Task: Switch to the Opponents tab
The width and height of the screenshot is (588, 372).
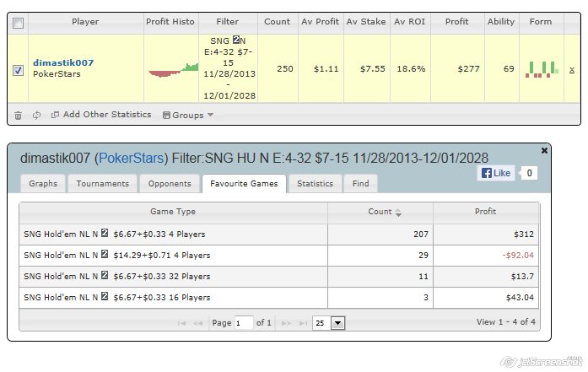Action: (x=170, y=184)
